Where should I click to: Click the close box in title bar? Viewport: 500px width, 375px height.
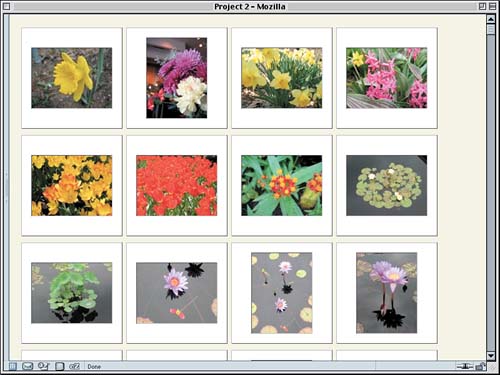coord(7,6)
